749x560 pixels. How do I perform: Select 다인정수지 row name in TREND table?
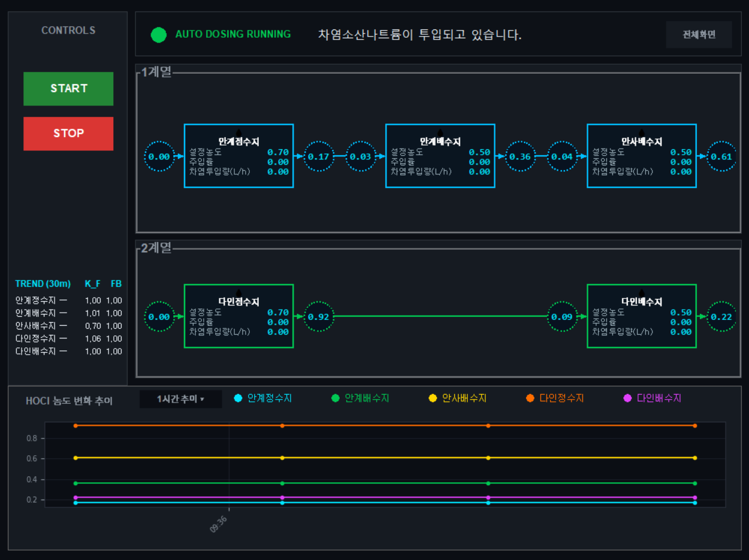[35, 338]
